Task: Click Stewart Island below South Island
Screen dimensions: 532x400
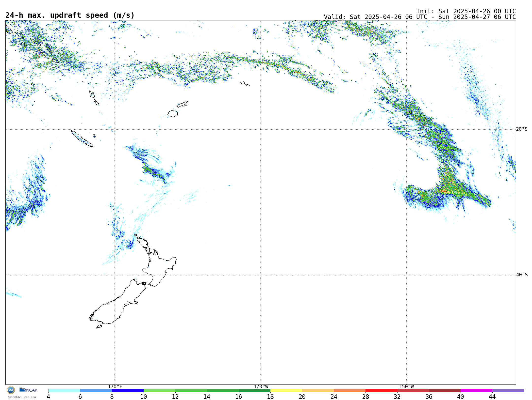Action: [x=99, y=326]
